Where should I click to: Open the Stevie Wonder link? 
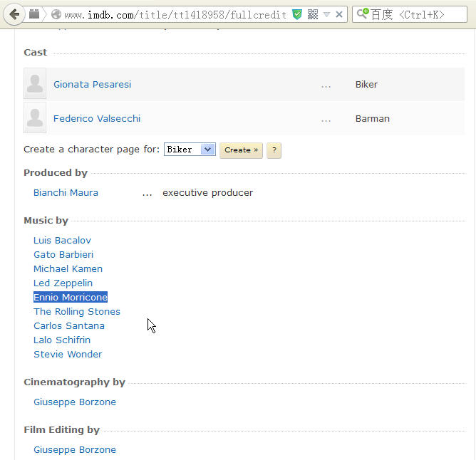[x=68, y=355]
